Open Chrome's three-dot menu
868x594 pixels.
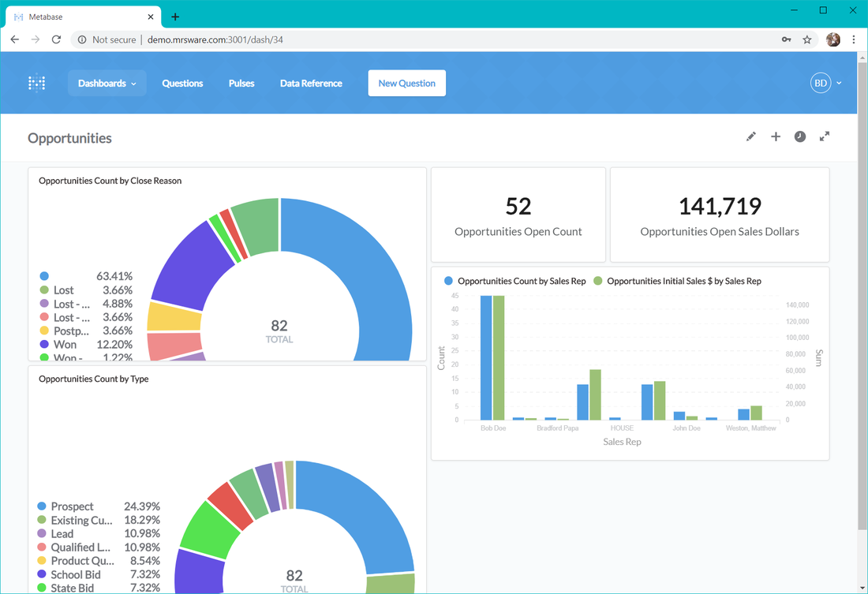click(x=854, y=39)
